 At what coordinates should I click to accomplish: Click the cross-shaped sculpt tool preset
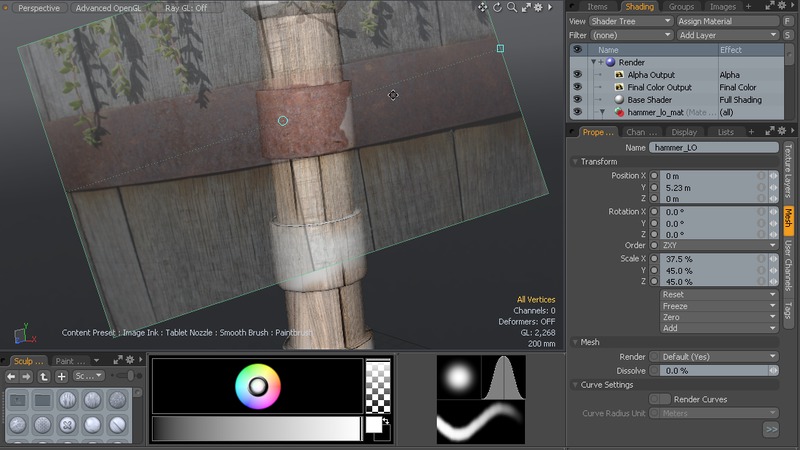point(67,424)
